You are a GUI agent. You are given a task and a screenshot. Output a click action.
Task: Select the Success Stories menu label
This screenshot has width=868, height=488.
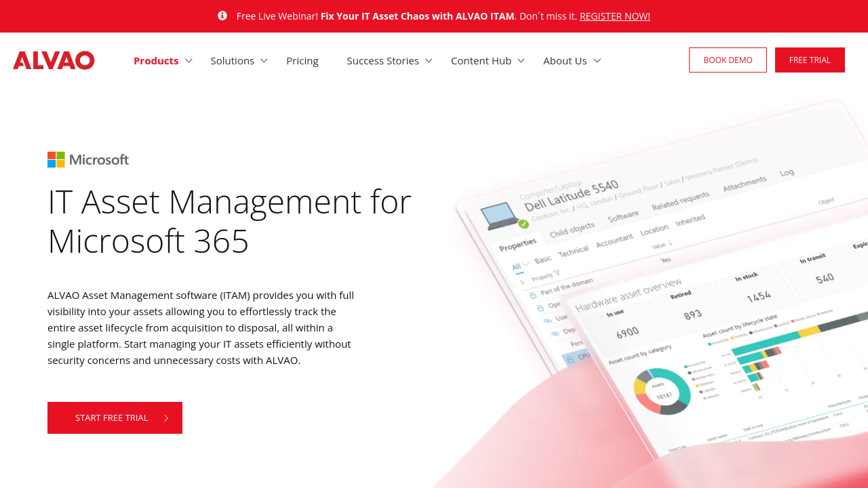coord(382,61)
